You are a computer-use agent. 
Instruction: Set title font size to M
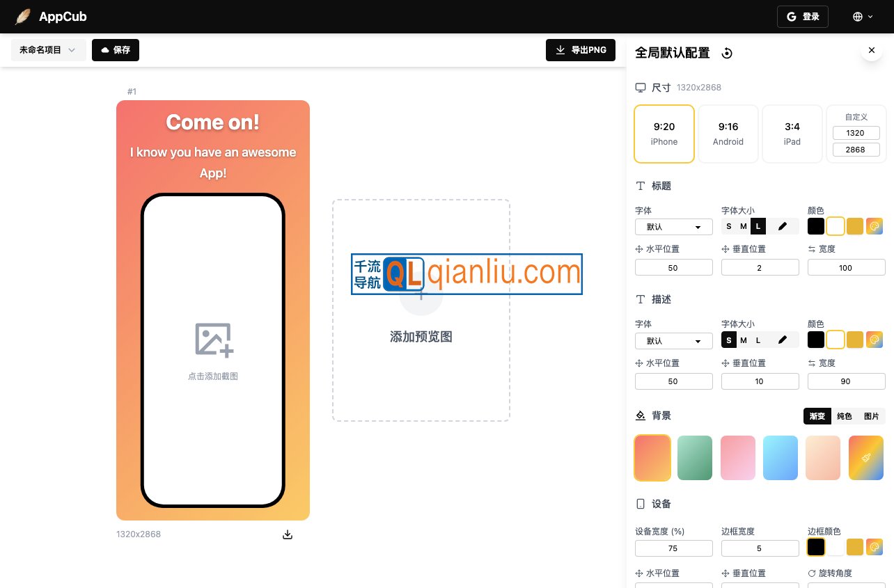tap(743, 226)
